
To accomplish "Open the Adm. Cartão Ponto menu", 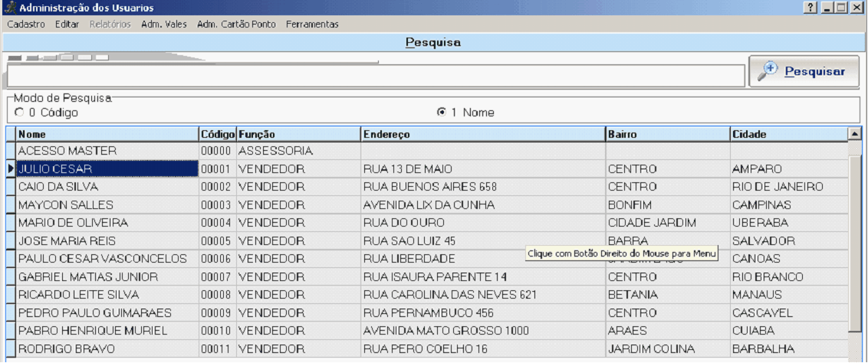I will 236,25.
